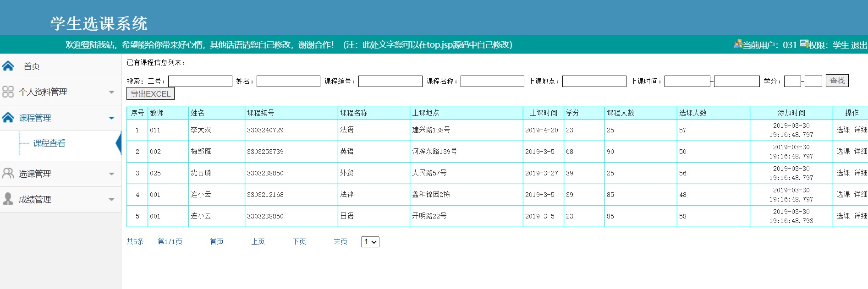Click 选课 for 外贸 course row
The width and height of the screenshot is (868, 289).
click(843, 173)
